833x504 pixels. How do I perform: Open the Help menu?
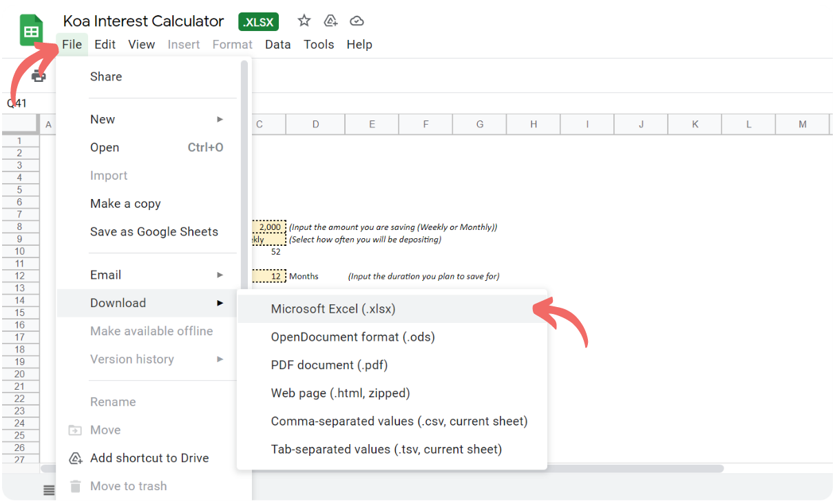point(359,44)
